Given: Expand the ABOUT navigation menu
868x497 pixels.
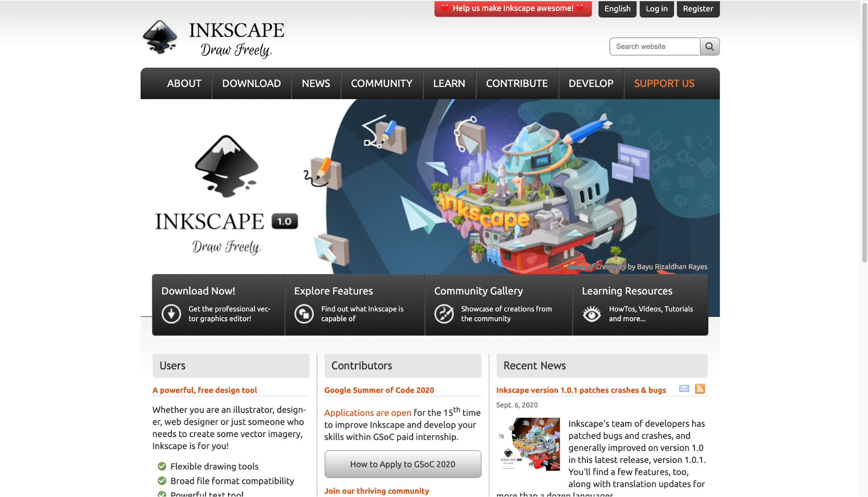Looking at the screenshot, I should (x=184, y=83).
